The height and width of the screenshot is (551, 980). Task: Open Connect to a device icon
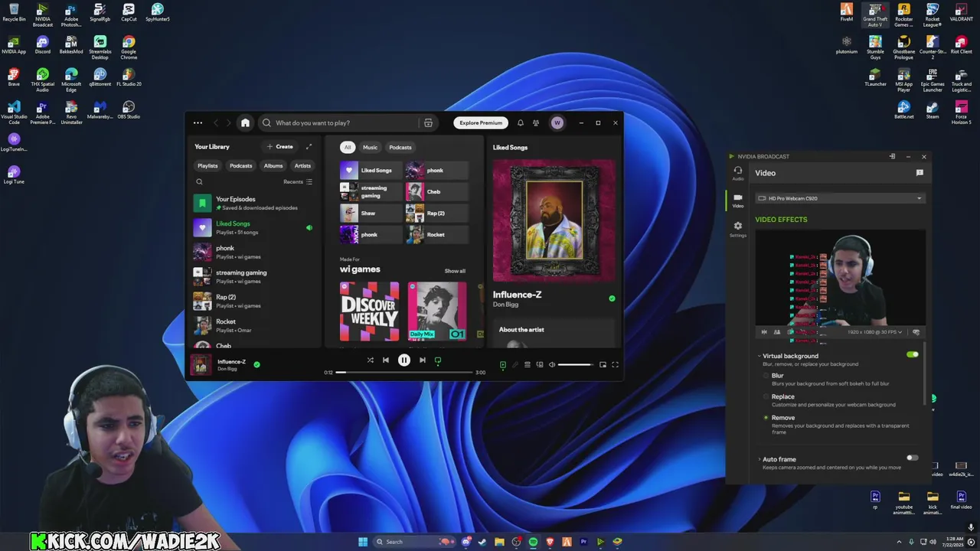point(540,365)
